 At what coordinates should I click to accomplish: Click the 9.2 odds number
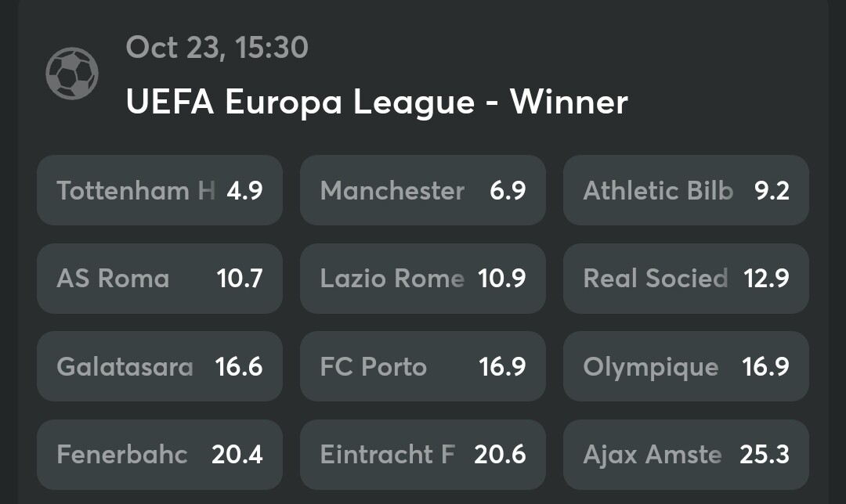point(772,190)
